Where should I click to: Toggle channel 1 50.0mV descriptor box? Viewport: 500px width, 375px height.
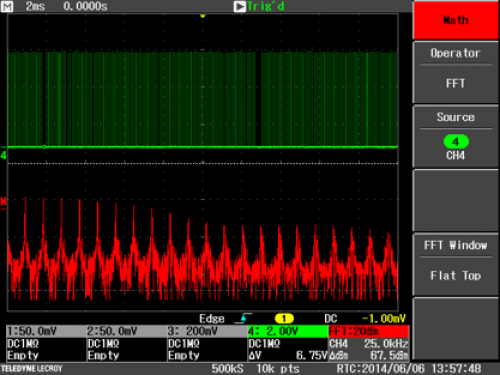point(46,343)
